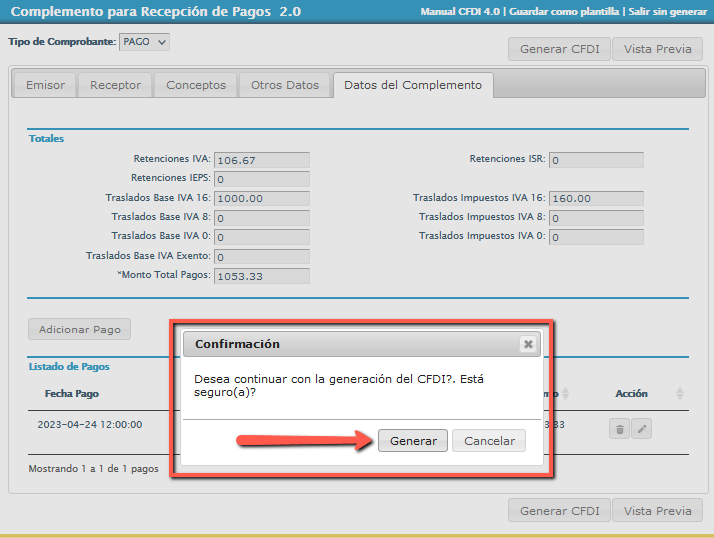
Task: Open the Tipo de Comprobante dropdown
Action: pos(144,42)
